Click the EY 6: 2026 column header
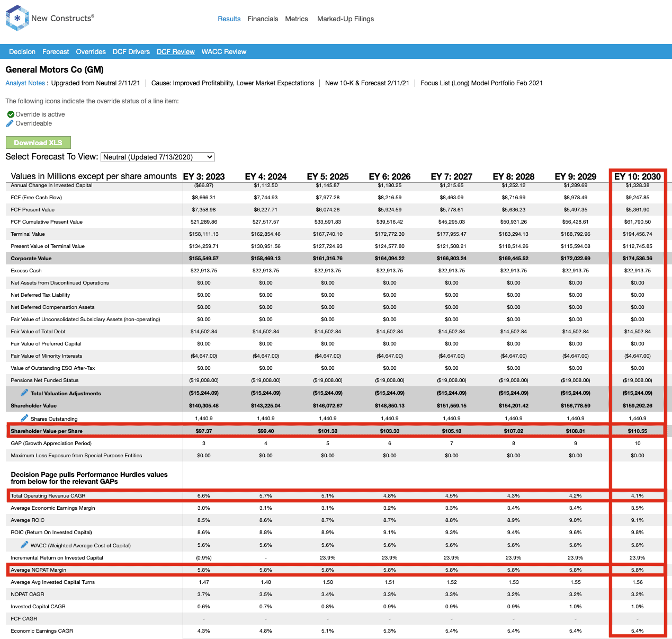Screen dimensions: 672x639 390,176
